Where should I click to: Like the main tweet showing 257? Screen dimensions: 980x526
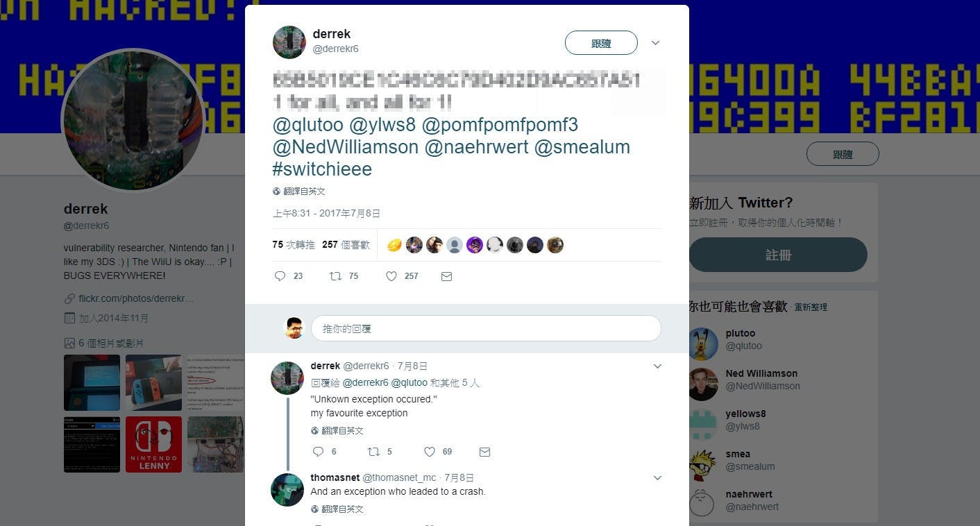click(391, 276)
